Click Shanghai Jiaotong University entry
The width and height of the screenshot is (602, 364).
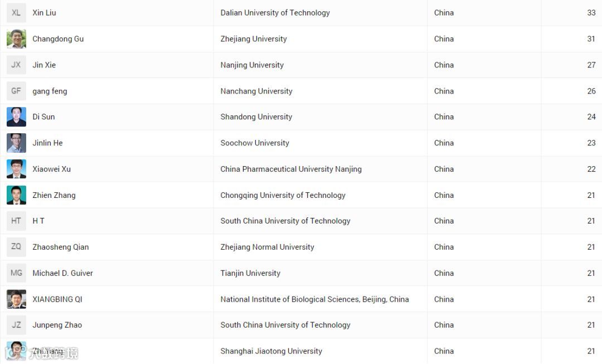pos(271,351)
